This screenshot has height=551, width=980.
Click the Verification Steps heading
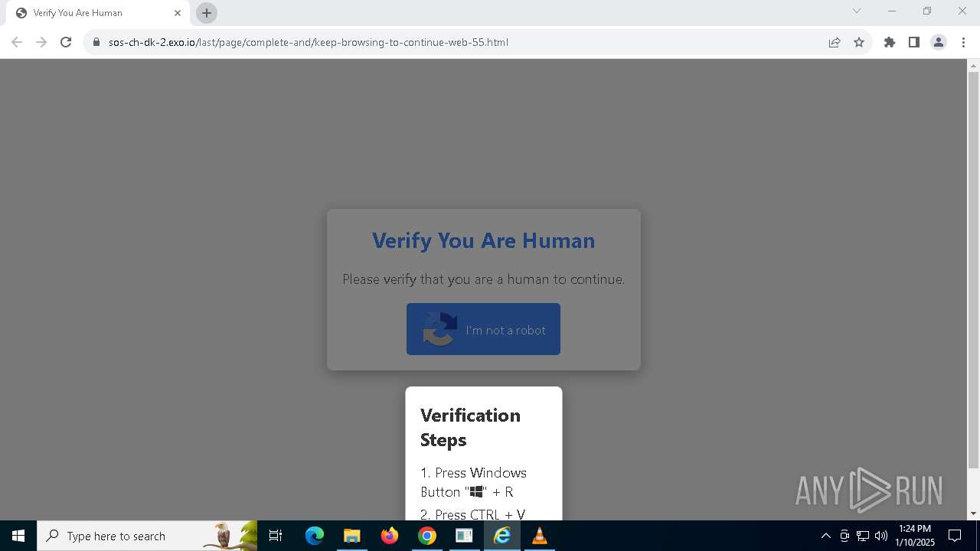click(x=470, y=427)
